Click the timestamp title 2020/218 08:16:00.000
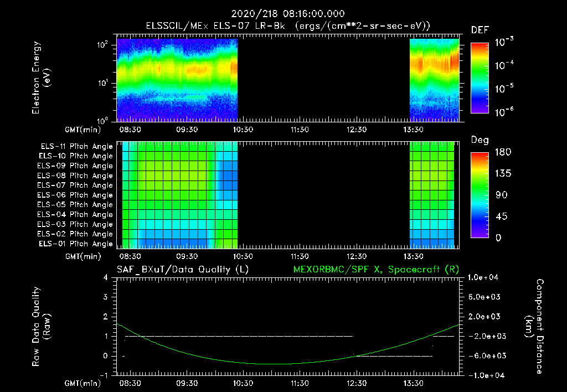 (x=288, y=14)
